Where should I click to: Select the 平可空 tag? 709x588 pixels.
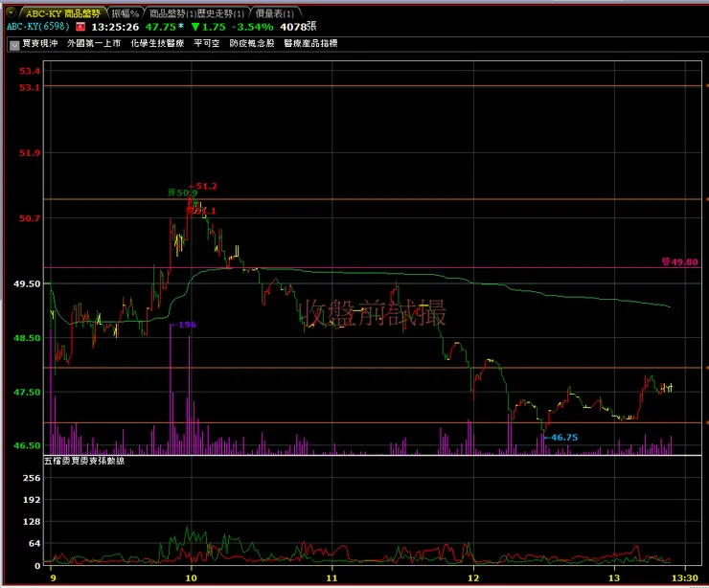click(x=207, y=43)
